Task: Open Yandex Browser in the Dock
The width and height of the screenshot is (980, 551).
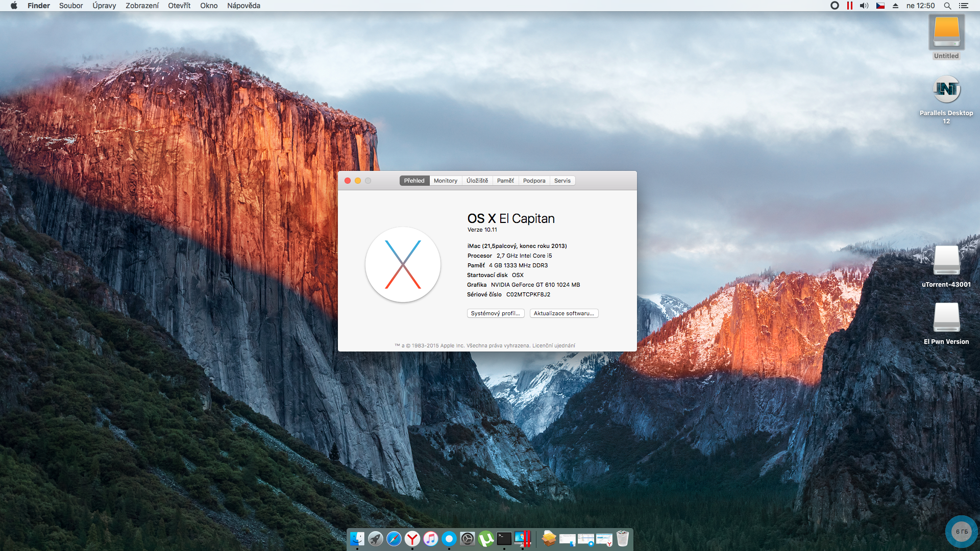Action: [412, 539]
